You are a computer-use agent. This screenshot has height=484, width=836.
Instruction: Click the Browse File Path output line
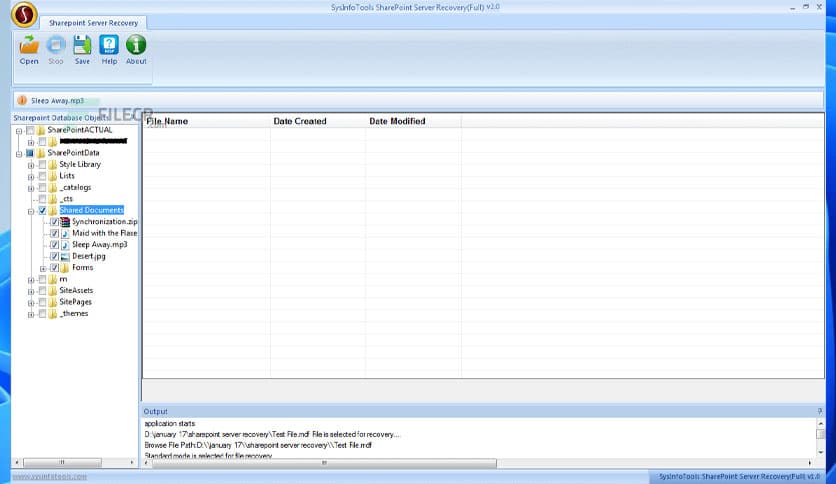[x=258, y=445]
